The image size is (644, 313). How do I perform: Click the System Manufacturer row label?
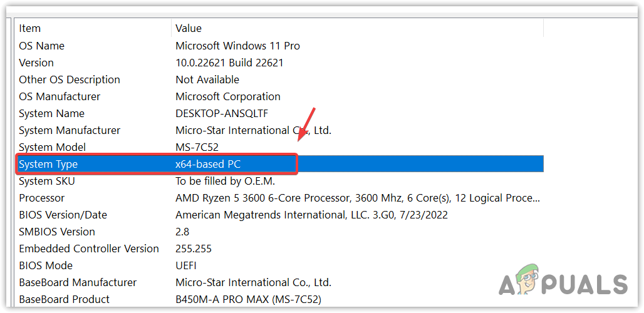click(70, 130)
